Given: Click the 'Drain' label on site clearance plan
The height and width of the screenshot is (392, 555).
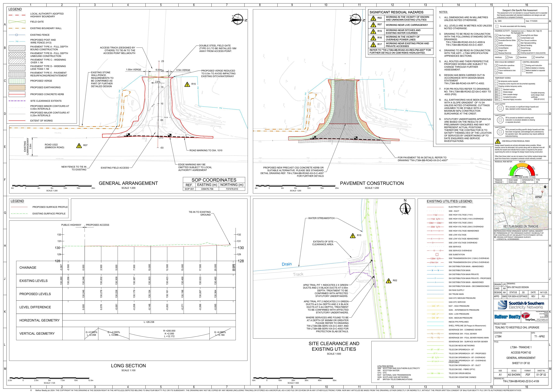Looking at the screenshot, I should tap(287, 264).
